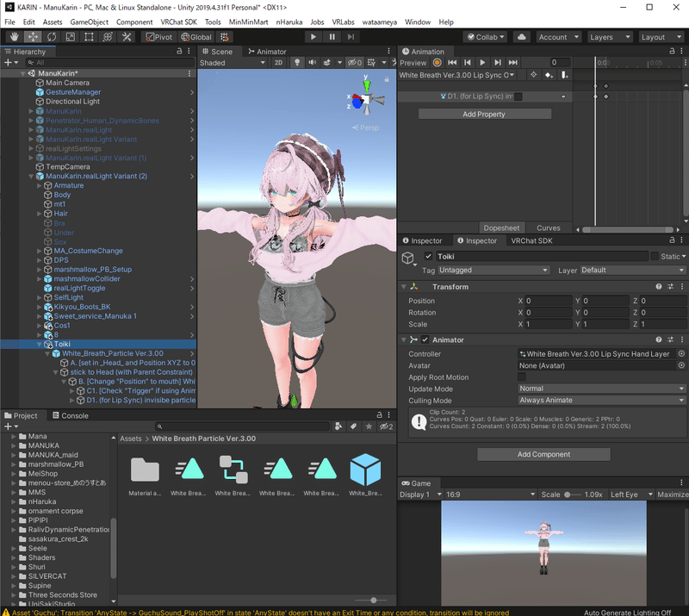Image resolution: width=689 pixels, height=616 pixels.
Task: Go to last keyframe in Animation
Action: click(x=512, y=62)
